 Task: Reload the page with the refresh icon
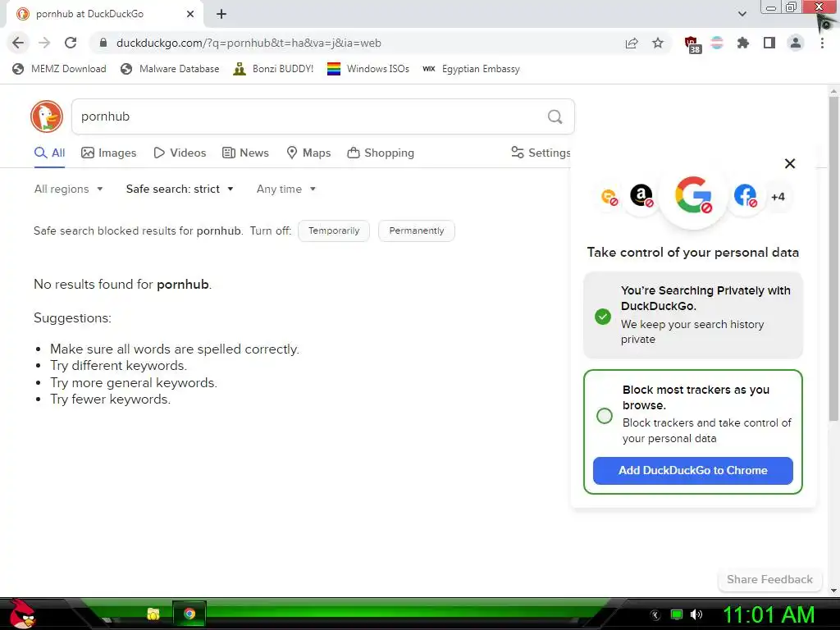[71, 43]
